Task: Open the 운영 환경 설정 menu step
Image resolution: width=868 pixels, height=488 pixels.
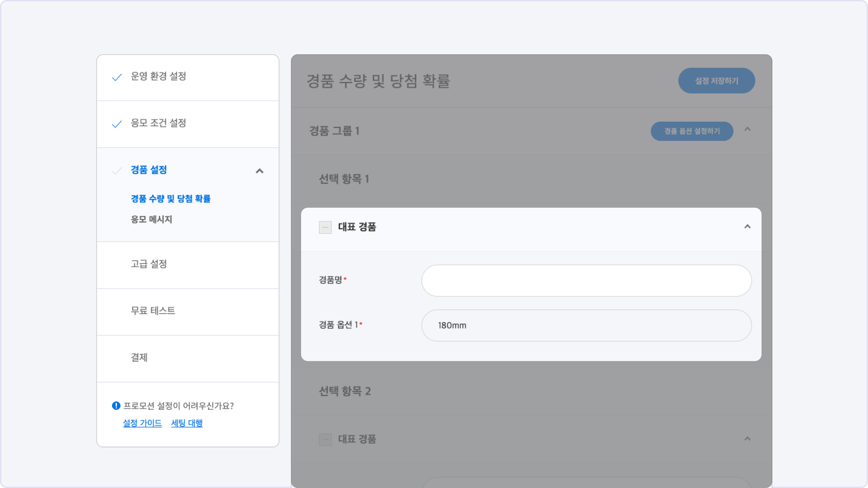Action: point(158,76)
